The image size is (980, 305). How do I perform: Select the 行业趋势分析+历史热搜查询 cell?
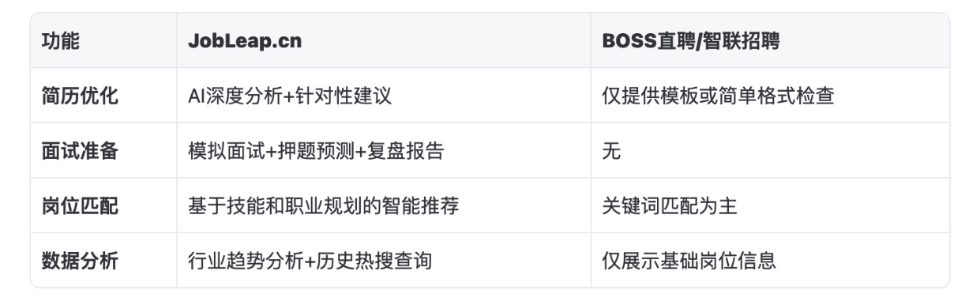(310, 259)
